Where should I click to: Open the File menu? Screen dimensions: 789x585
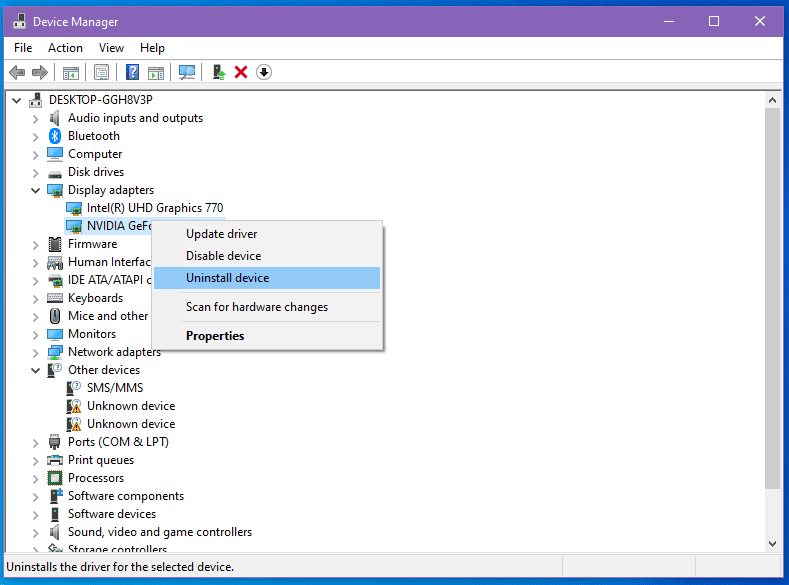[23, 48]
